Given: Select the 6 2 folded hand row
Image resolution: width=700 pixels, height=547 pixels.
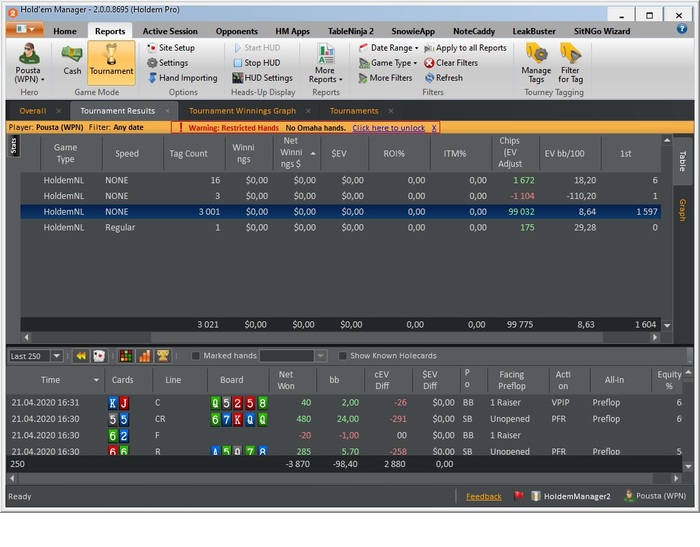Looking at the screenshot, I should click(x=344, y=435).
